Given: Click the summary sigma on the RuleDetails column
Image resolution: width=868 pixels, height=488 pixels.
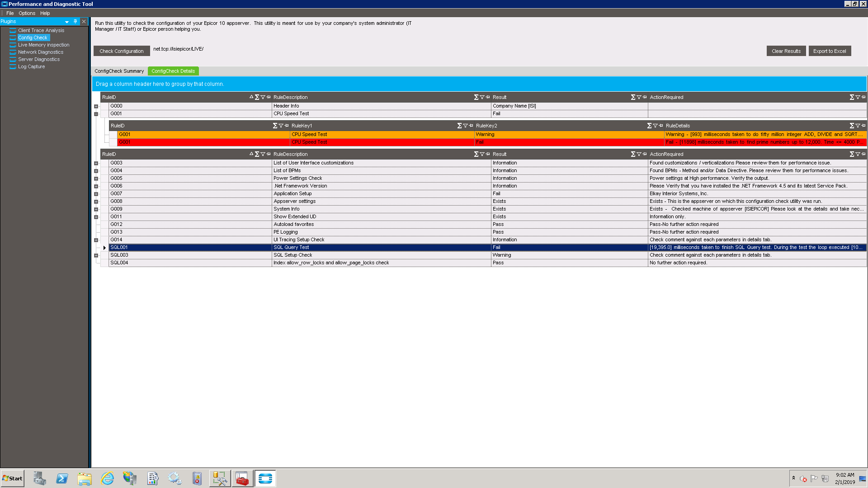Looking at the screenshot, I should coord(852,126).
